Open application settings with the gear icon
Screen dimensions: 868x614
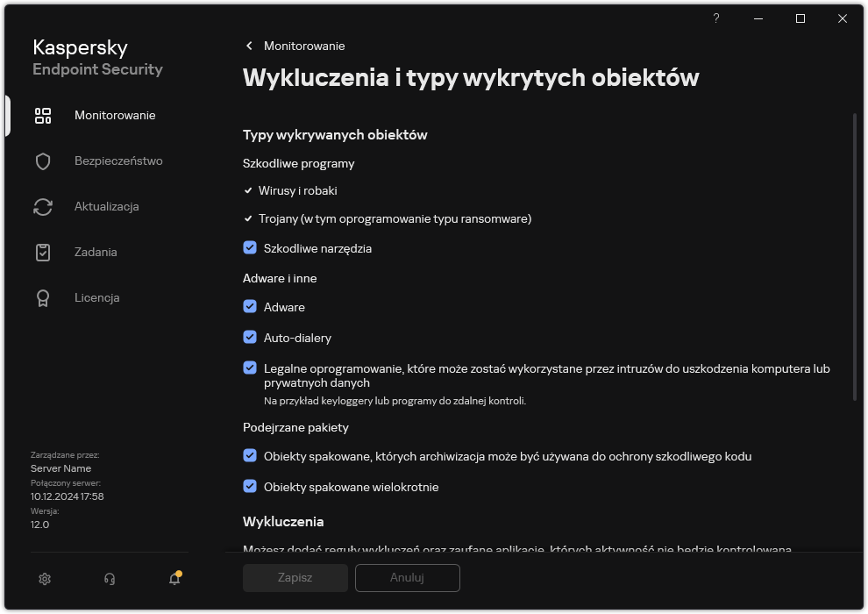[44, 578]
